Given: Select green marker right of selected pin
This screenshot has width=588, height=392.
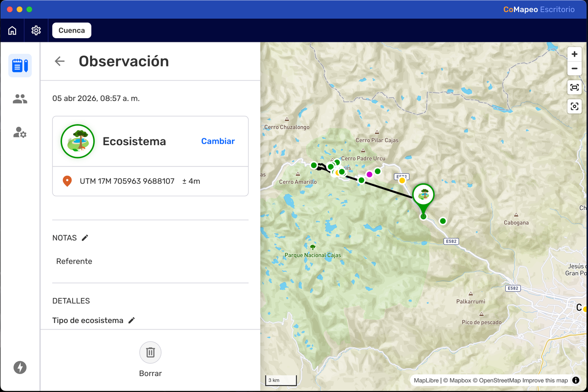Looking at the screenshot, I should [x=443, y=221].
